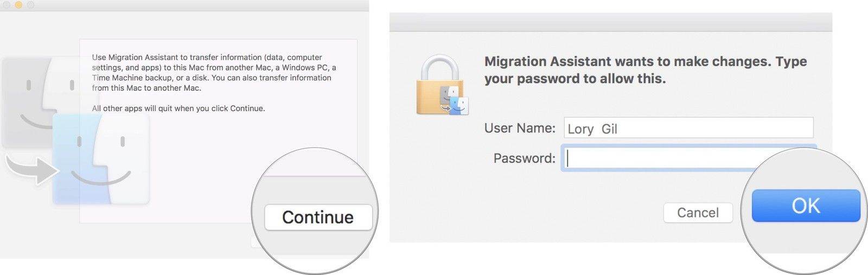Click the Migration Assistant badge on the padlock
The width and height of the screenshot is (868, 275).
click(454, 100)
